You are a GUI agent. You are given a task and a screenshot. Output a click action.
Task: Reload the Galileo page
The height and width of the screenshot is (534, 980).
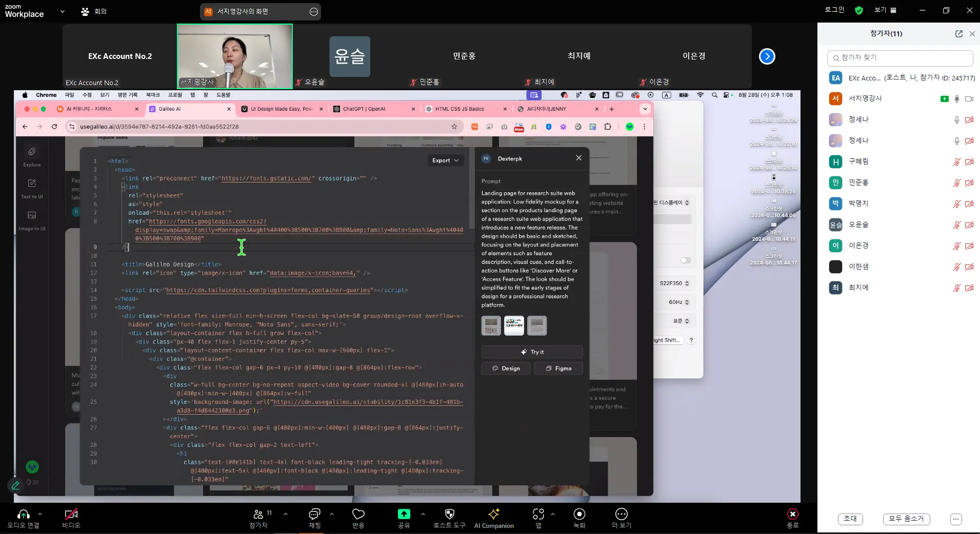click(x=54, y=127)
